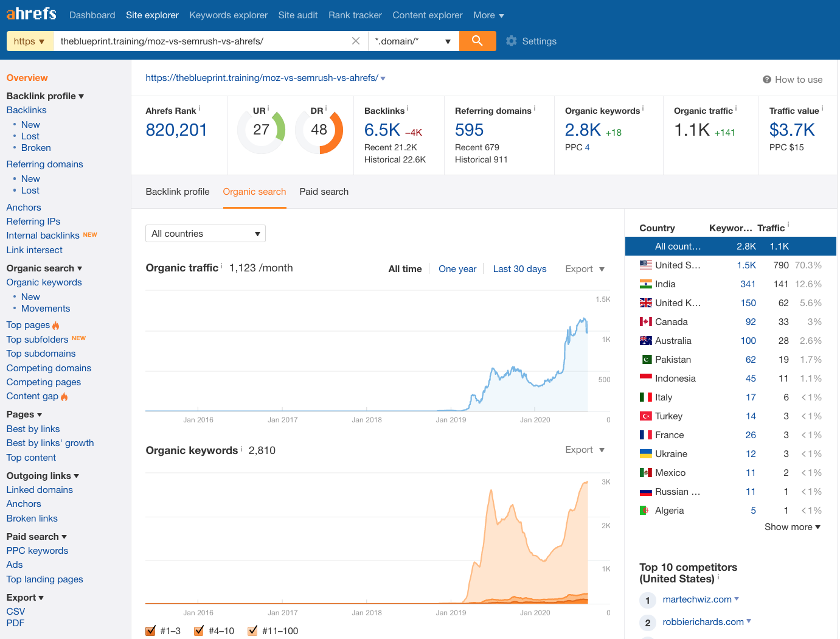
Task: Click info icon next to Traffic value
Action: click(822, 108)
